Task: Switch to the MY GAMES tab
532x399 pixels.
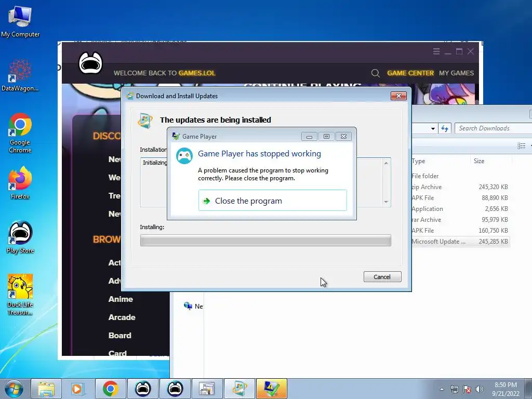Action: 456,73
